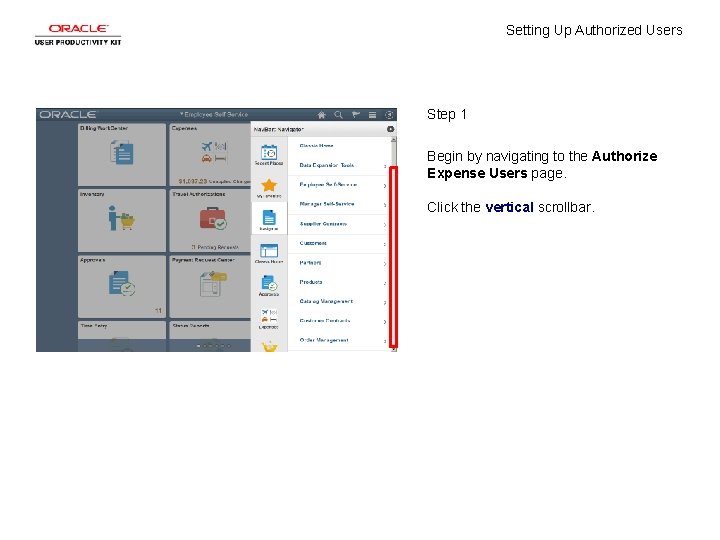Open the Search magnifier in the banner

338,115
